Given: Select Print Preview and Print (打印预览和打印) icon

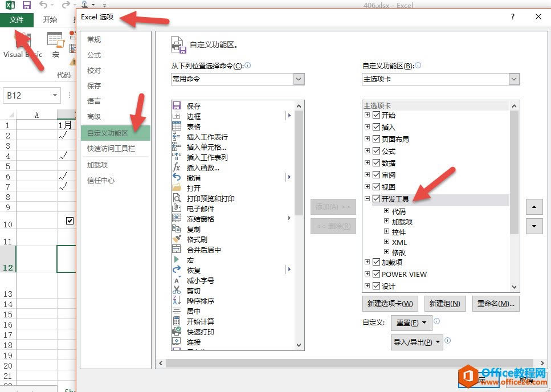Looking at the screenshot, I should click(177, 198).
